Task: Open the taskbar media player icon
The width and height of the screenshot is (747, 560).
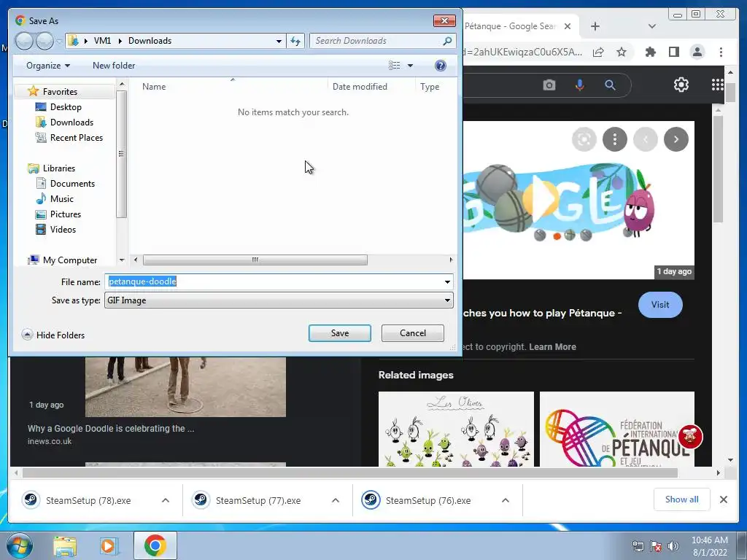Action: (x=109, y=545)
